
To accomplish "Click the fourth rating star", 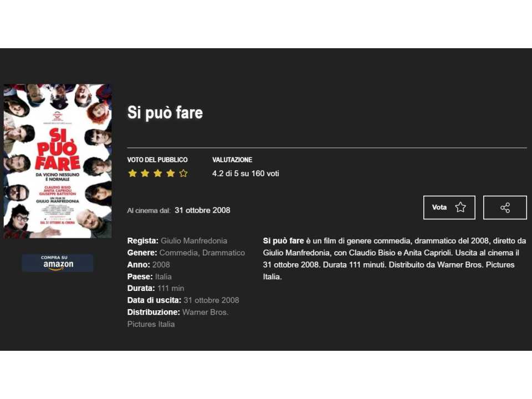I will (171, 173).
